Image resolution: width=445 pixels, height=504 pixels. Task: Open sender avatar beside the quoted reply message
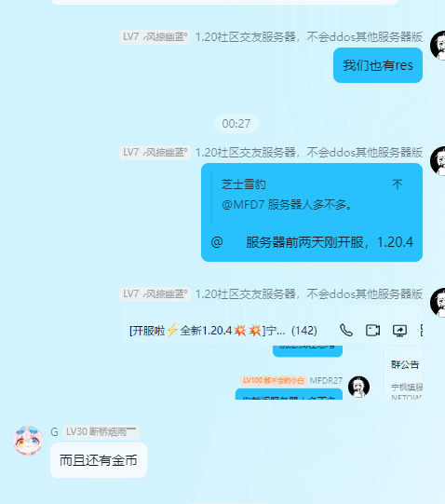pyautogui.click(x=438, y=161)
